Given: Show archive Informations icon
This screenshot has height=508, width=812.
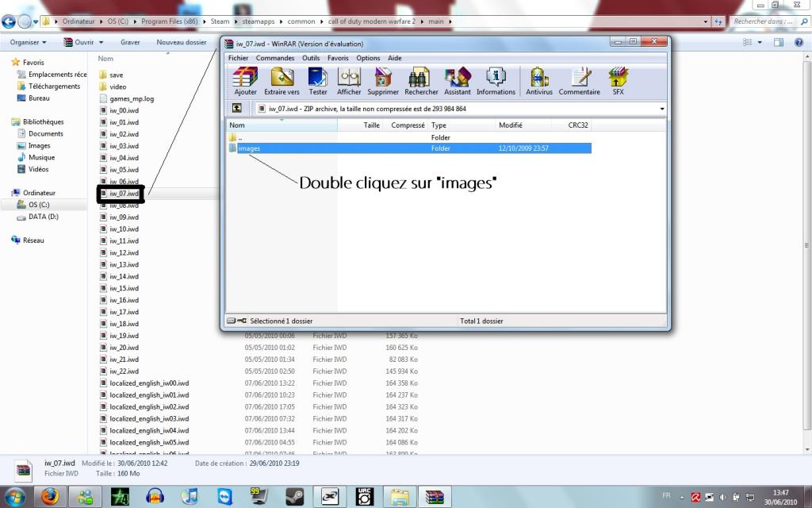Looking at the screenshot, I should pyautogui.click(x=496, y=82).
